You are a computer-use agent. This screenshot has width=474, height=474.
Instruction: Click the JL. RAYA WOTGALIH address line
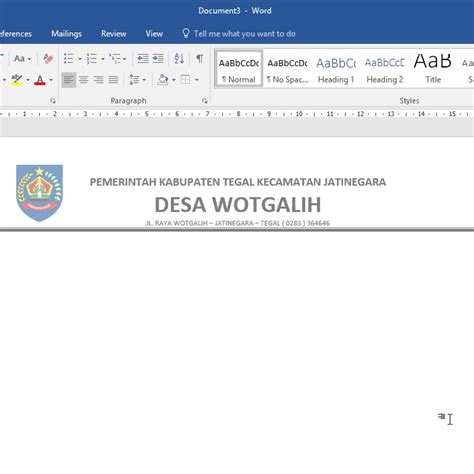238,223
